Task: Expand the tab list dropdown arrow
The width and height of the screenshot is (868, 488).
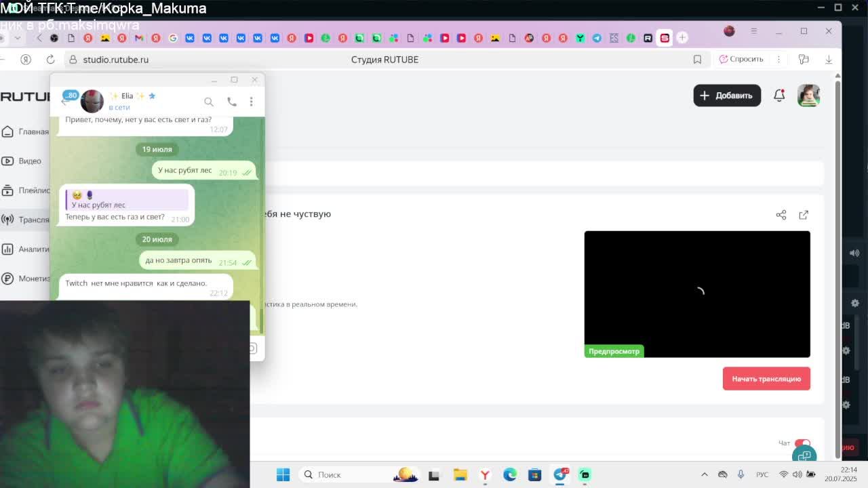Action: (18, 38)
